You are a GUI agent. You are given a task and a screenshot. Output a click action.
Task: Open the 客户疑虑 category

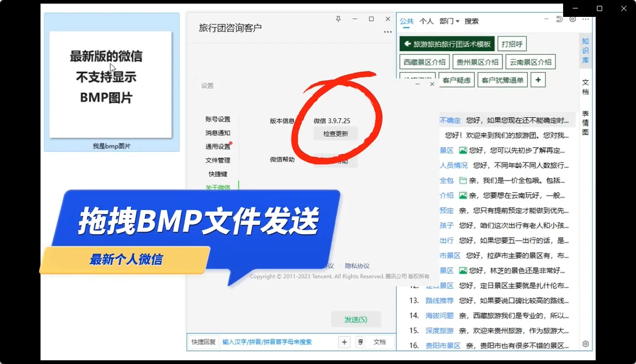pos(456,80)
